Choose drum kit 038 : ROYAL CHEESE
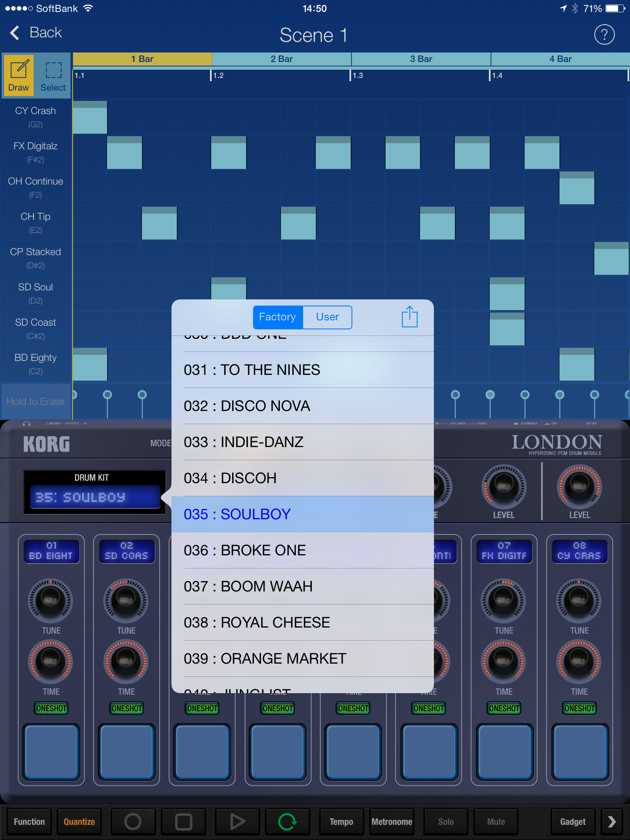630x840 pixels. pyautogui.click(x=303, y=623)
